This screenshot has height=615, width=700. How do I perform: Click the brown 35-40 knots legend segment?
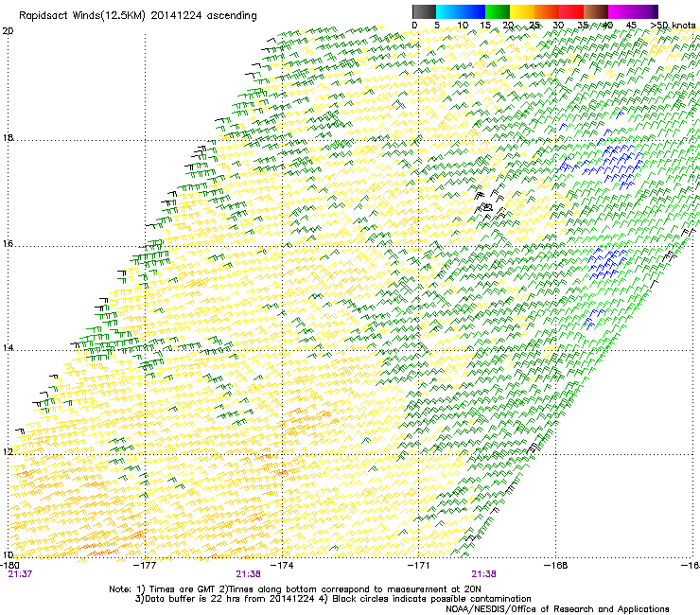point(596,11)
